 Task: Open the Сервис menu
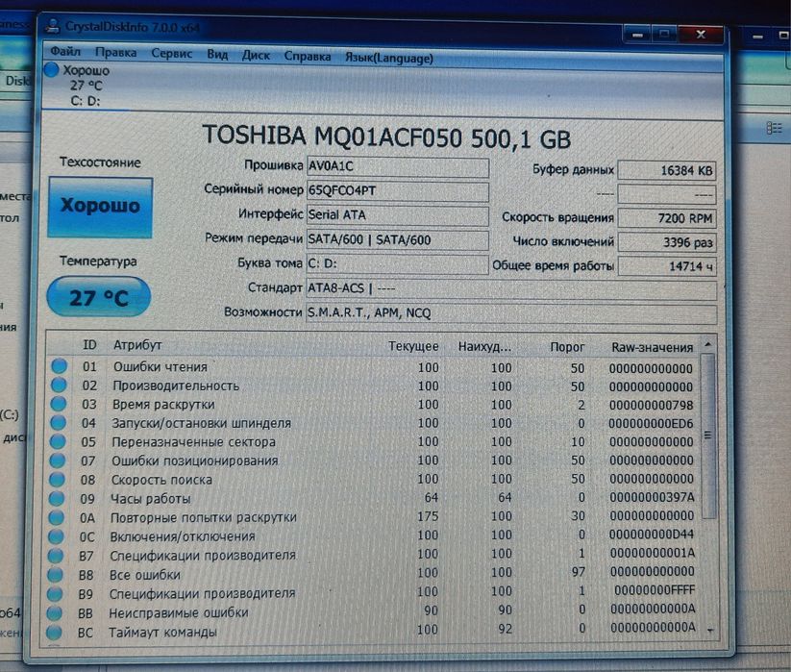point(171,53)
